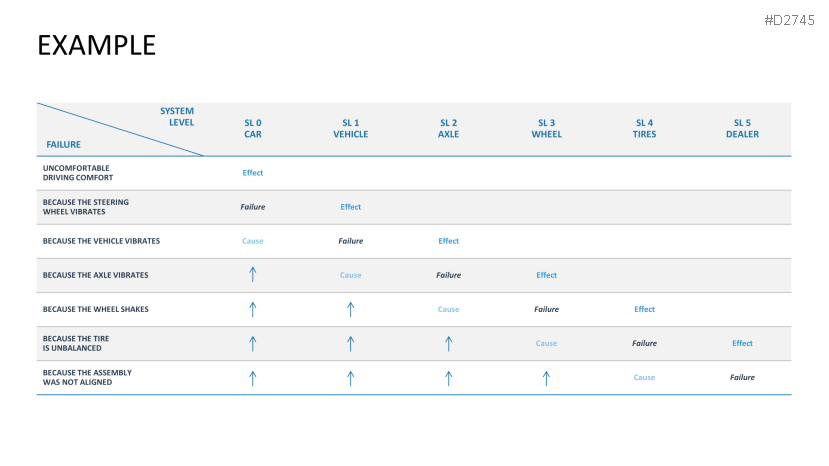Click SL 2 arrow in assembly not aligned row
829x466 pixels.
[x=448, y=378]
